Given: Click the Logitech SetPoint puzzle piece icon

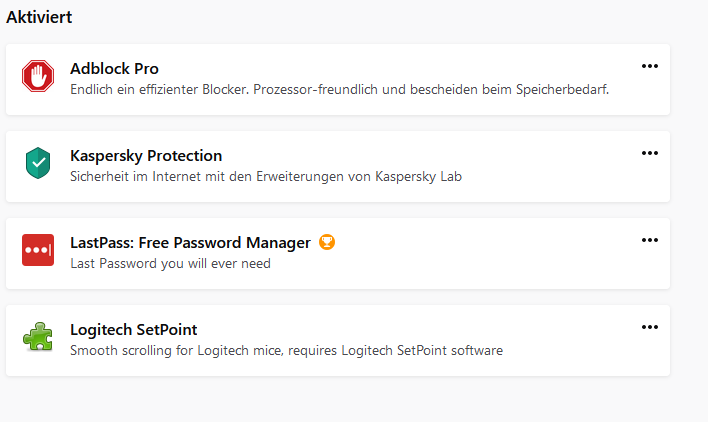Looking at the screenshot, I should pyautogui.click(x=38, y=337).
